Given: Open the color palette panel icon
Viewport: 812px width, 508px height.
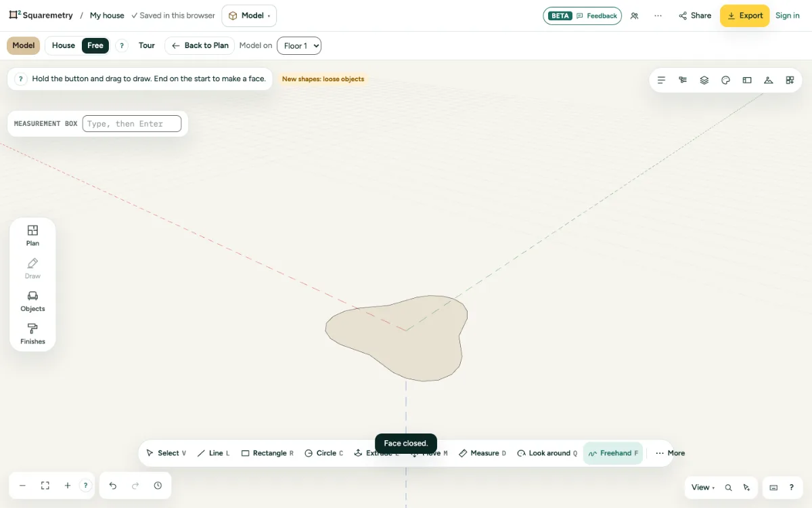Looking at the screenshot, I should 726,80.
